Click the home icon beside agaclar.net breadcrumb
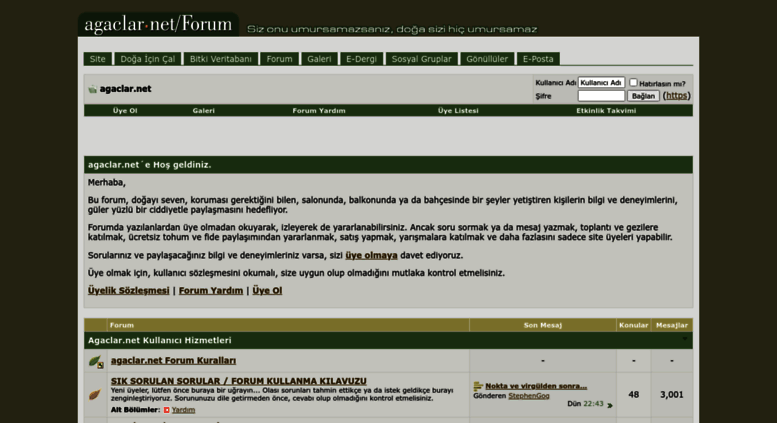The height and width of the screenshot is (423, 777). (92, 89)
